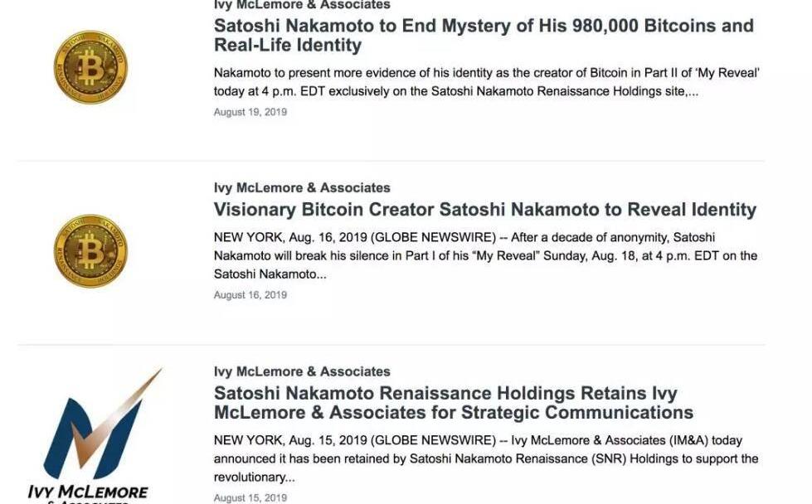Viewport: 812px width, 504px height.
Task: Open 'Satoshi Nakamoto to End Mystery' headline
Action: [x=483, y=26]
